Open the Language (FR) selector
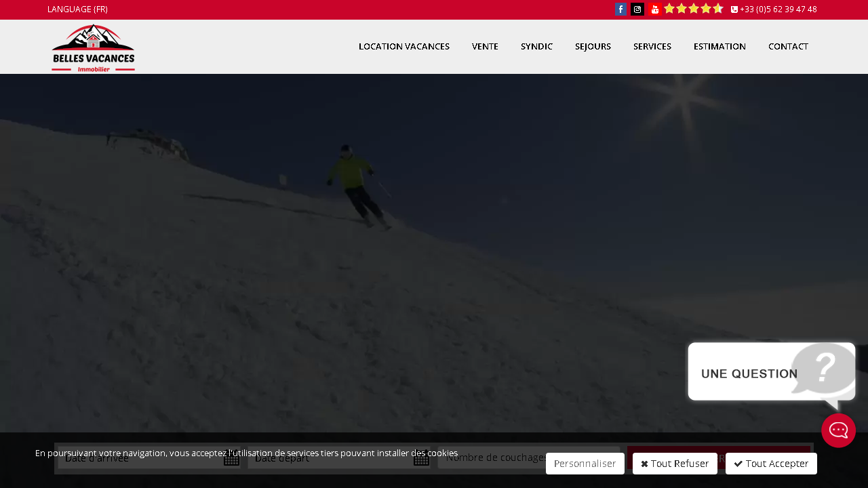Viewport: 868px width, 488px height. pos(77,9)
